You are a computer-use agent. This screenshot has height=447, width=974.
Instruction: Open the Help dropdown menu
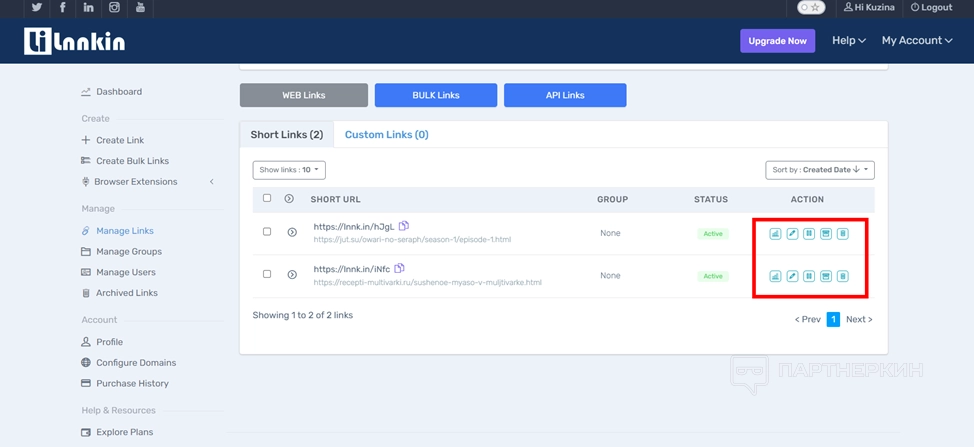pyautogui.click(x=849, y=40)
